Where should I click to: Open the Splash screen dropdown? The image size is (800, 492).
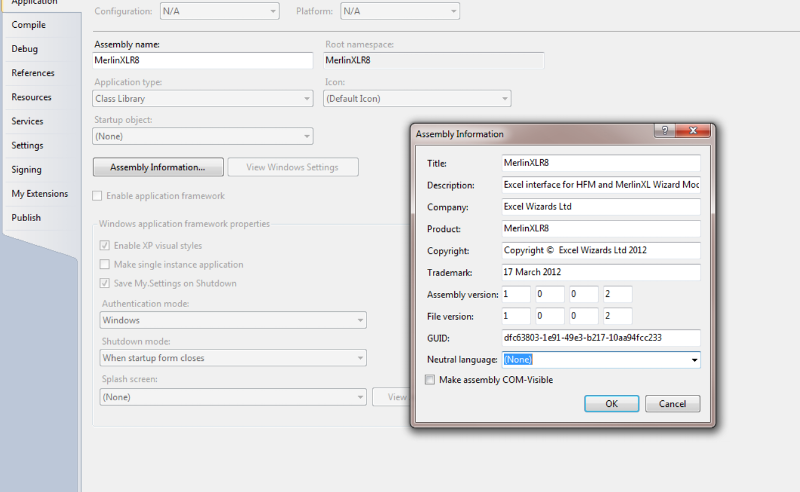[233, 397]
